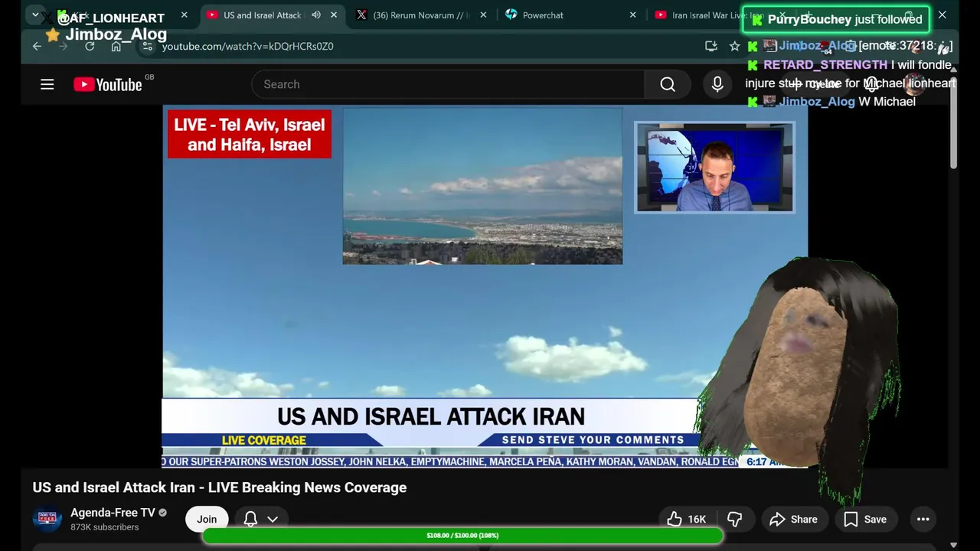Save the video to a playlist
This screenshot has height=551, width=980.
point(865,519)
